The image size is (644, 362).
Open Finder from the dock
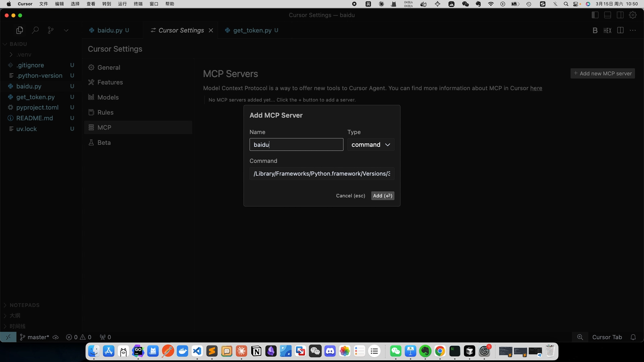[94, 351]
